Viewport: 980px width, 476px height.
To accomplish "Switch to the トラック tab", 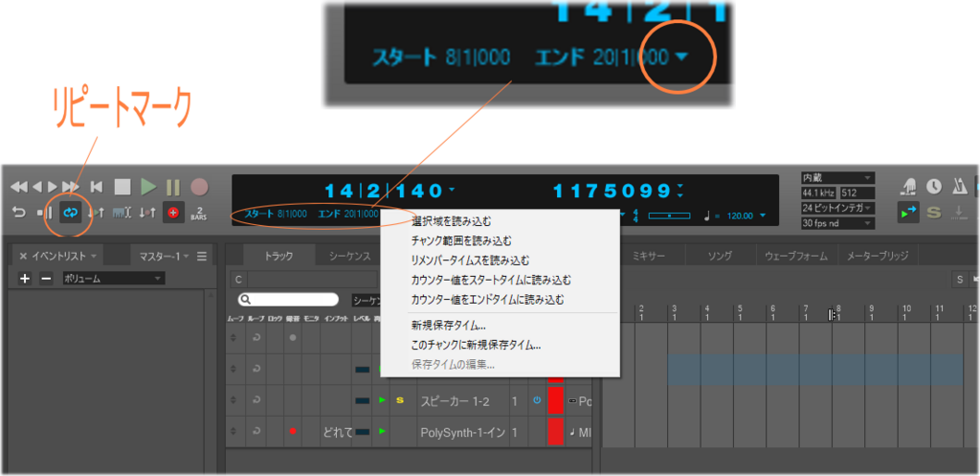I will point(278,256).
